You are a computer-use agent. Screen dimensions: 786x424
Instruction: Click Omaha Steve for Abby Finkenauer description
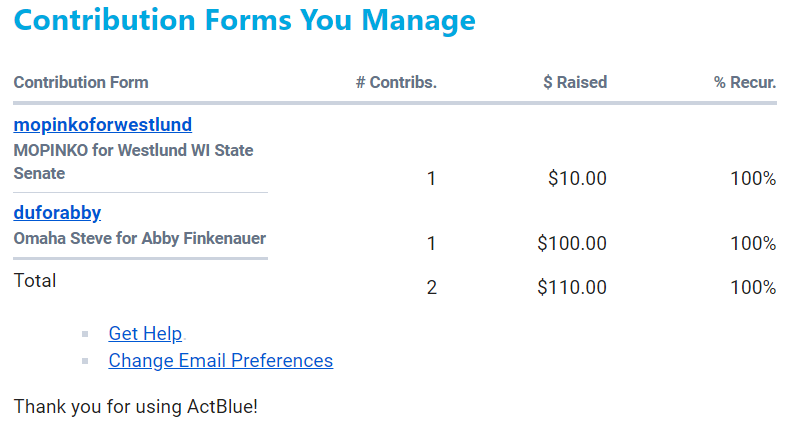pos(140,239)
